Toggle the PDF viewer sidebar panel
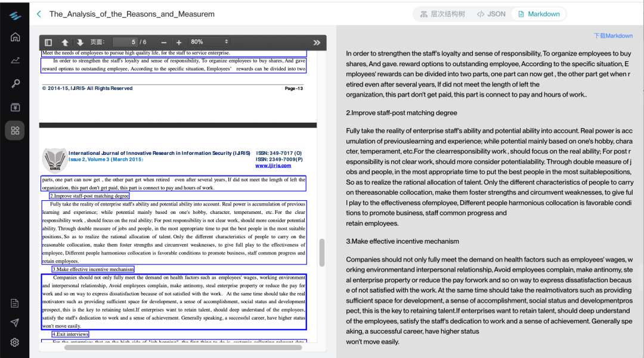Viewport: 644px width, 358px height. click(x=48, y=42)
